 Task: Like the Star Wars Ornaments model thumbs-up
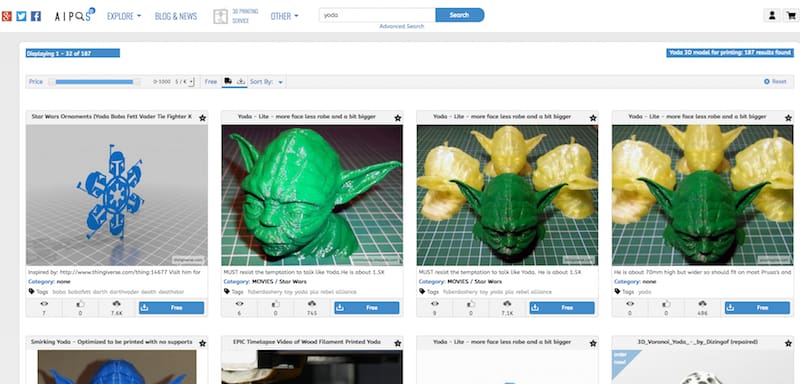(81, 304)
